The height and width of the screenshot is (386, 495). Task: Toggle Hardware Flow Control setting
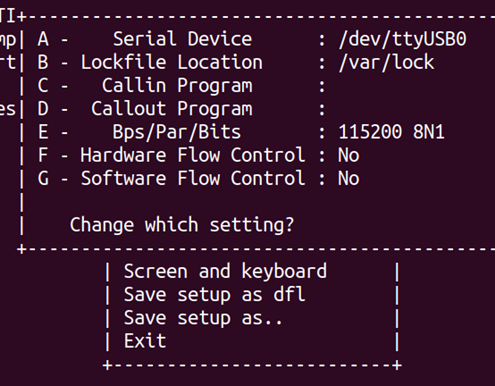pos(198,155)
